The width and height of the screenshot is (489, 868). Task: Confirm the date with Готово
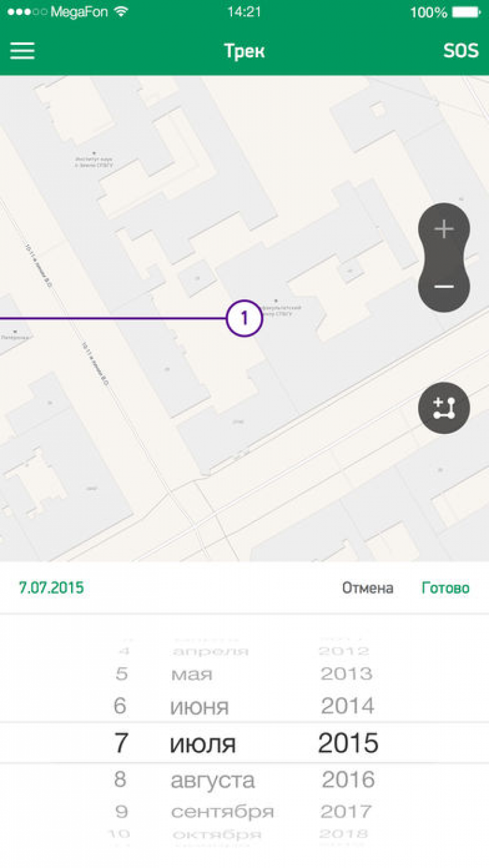click(445, 588)
